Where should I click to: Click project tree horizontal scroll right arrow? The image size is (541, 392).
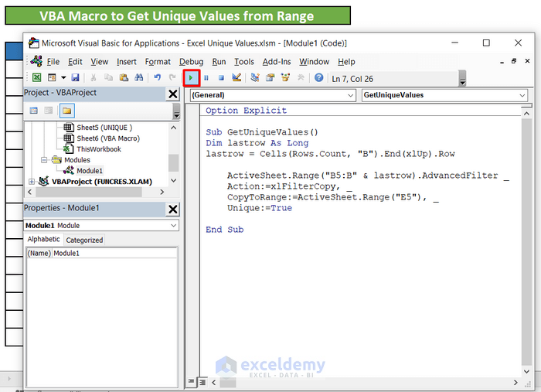tap(162, 192)
